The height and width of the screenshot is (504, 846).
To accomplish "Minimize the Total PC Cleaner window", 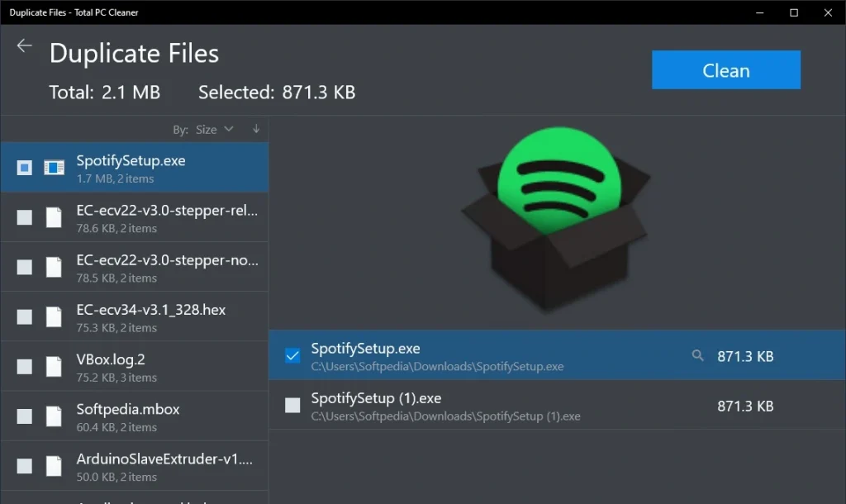I will tap(760, 12).
